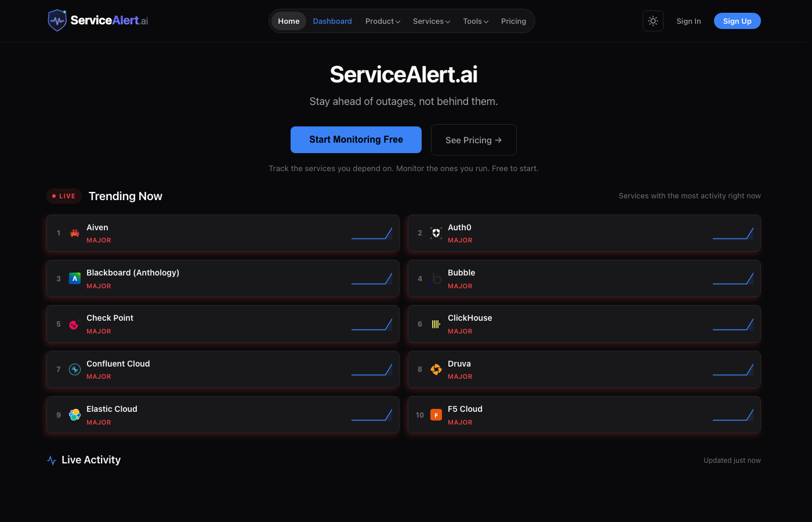The width and height of the screenshot is (812, 522).
Task: Click the Druva icon
Action: (x=436, y=369)
